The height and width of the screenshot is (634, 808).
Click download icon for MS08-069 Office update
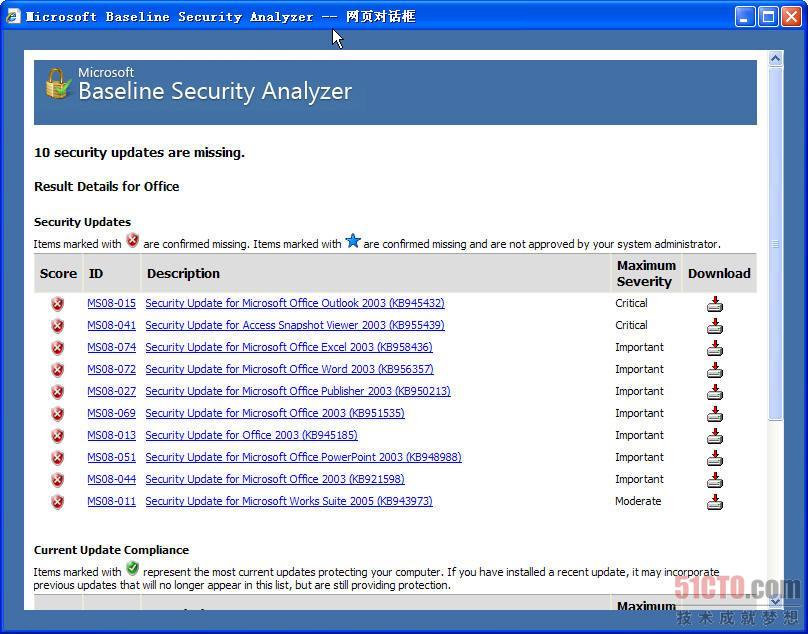(x=715, y=414)
